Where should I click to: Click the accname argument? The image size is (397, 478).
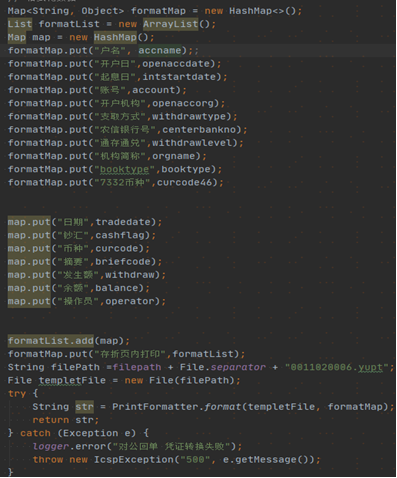(x=160, y=51)
